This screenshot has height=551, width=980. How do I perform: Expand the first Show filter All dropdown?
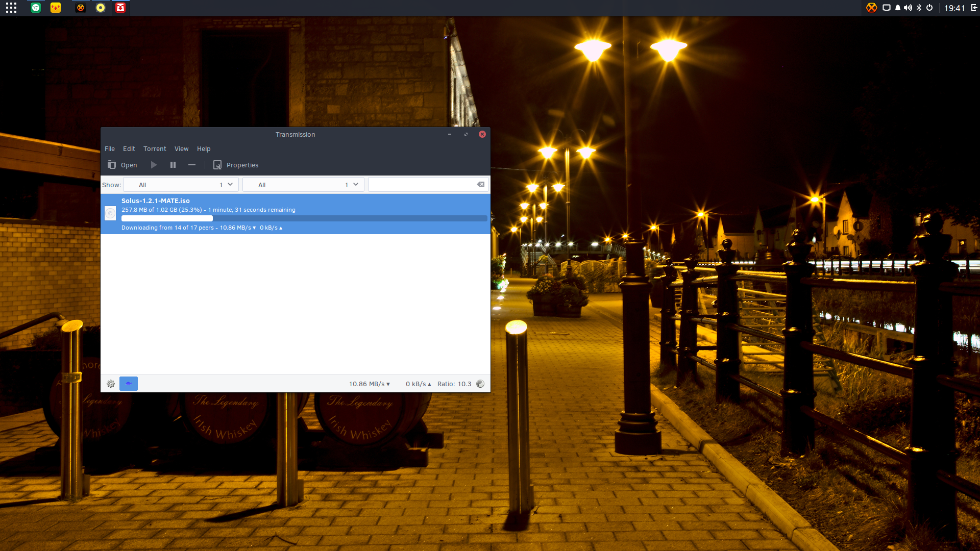click(x=181, y=185)
